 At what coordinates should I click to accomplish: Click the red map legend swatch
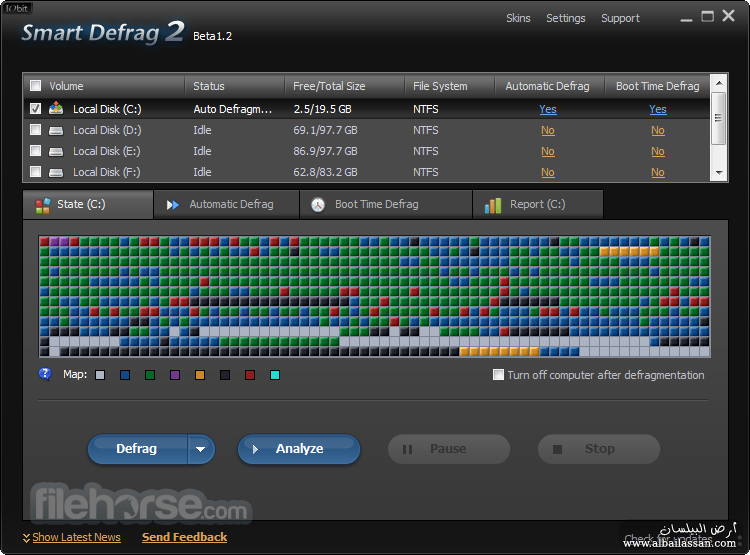tap(250, 375)
